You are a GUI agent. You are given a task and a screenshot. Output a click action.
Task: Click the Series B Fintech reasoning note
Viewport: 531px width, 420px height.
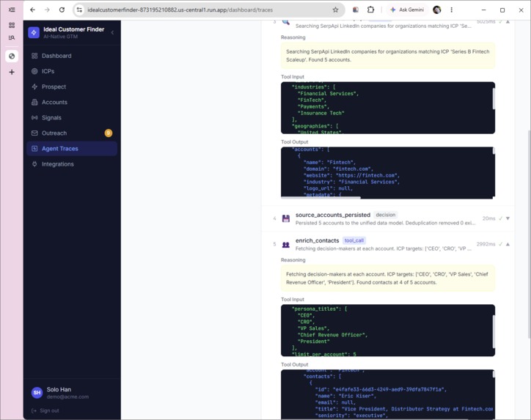(x=388, y=56)
